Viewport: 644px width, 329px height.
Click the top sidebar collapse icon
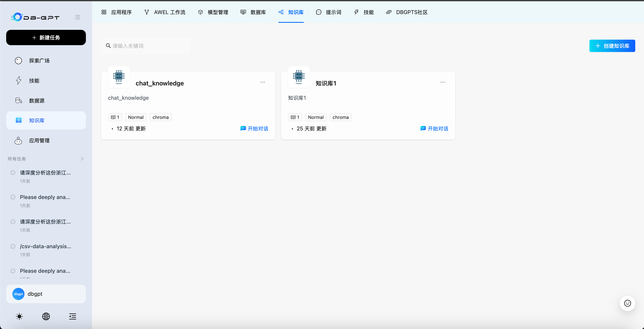coord(77,17)
